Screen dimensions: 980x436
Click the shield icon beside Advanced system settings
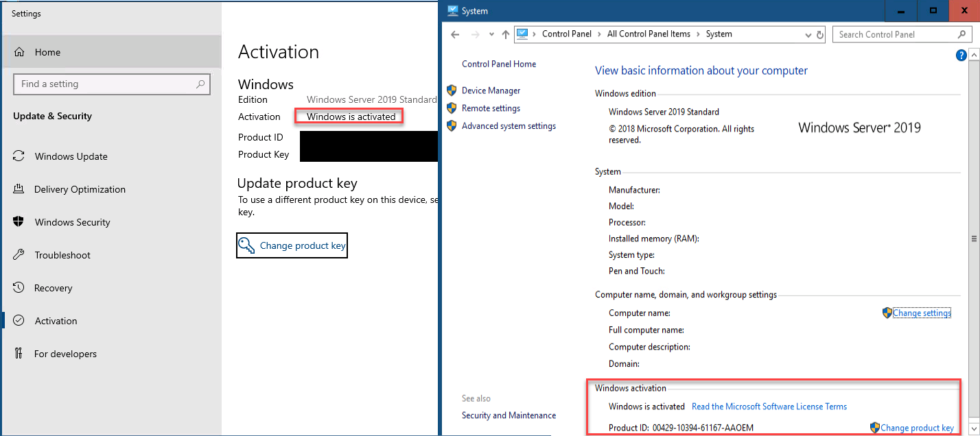click(x=452, y=126)
